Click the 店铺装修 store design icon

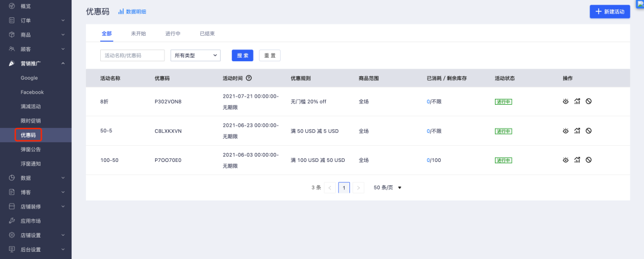(12, 207)
